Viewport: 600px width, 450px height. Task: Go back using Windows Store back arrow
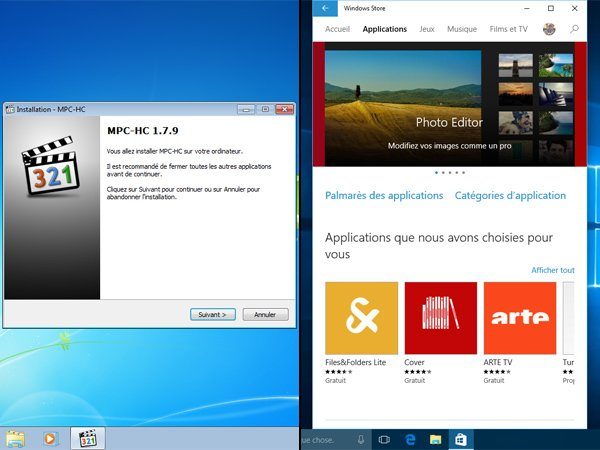325,8
